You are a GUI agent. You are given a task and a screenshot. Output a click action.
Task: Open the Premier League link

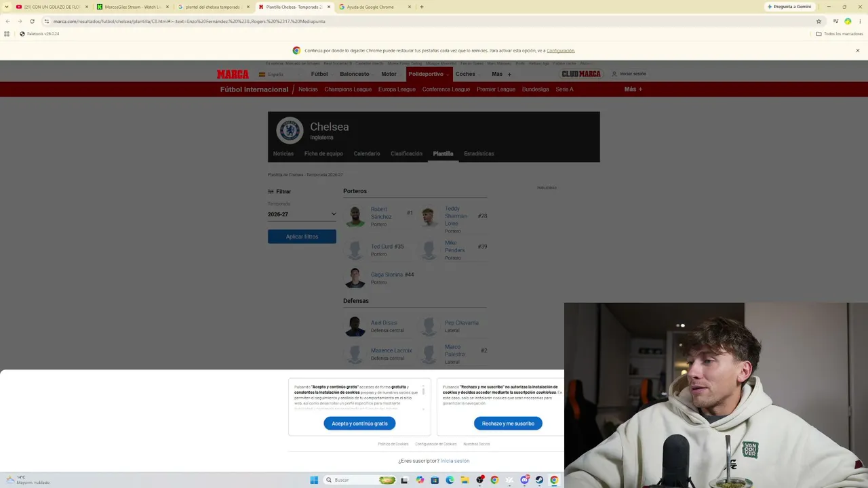point(496,89)
